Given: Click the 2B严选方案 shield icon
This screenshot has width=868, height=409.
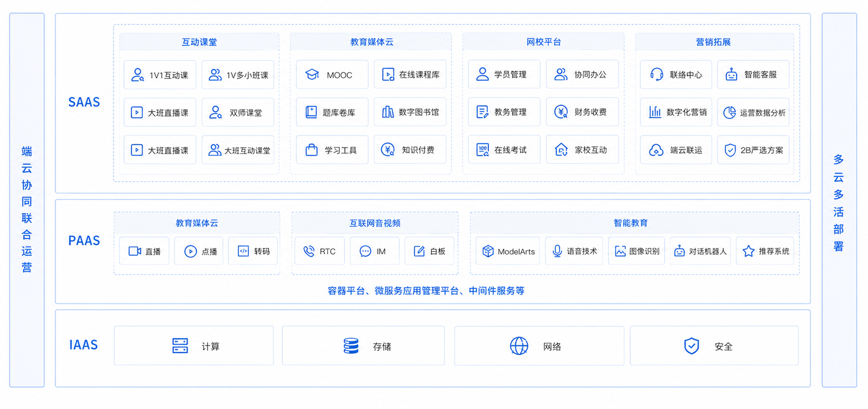Looking at the screenshot, I should [730, 150].
